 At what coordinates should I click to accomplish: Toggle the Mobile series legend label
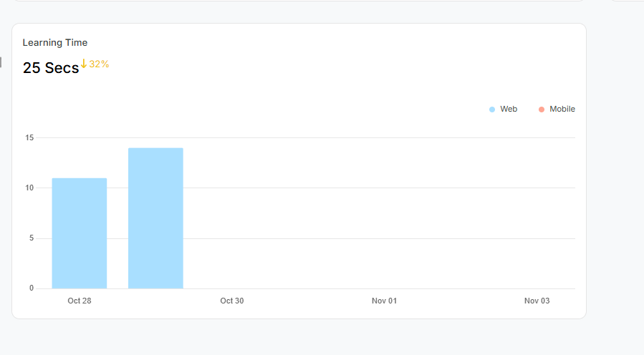tap(562, 110)
